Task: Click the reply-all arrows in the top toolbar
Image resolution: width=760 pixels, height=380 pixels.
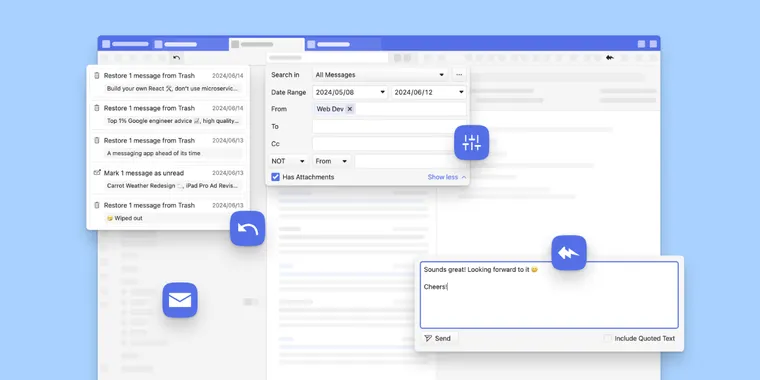Action: click(x=609, y=58)
